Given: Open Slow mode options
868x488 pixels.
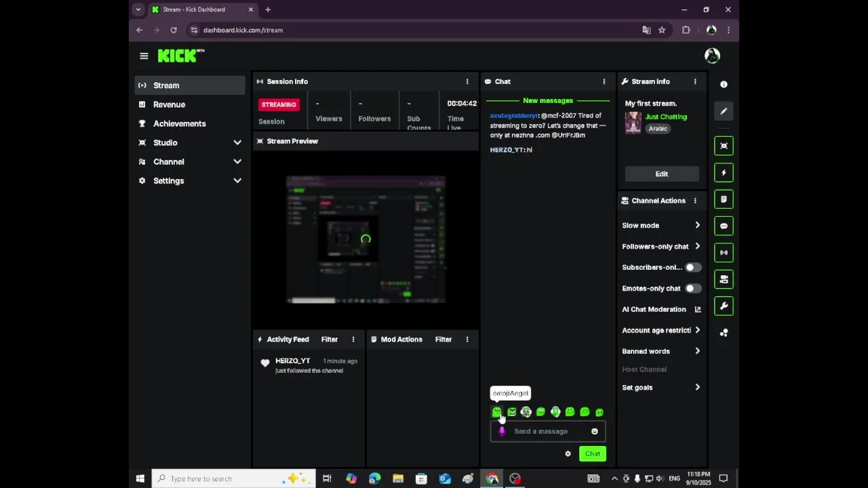Looking at the screenshot, I should [661, 226].
